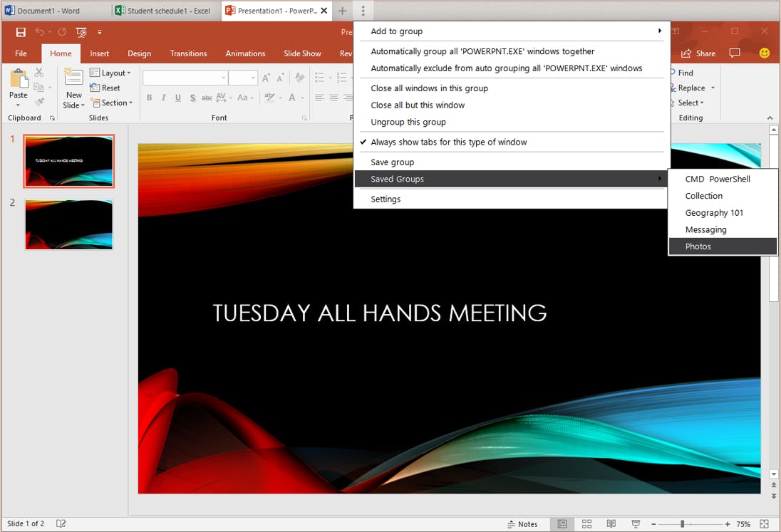Switch to Student schedule1 - Excel tab
Screen dimensions: 781x532
click(166, 11)
